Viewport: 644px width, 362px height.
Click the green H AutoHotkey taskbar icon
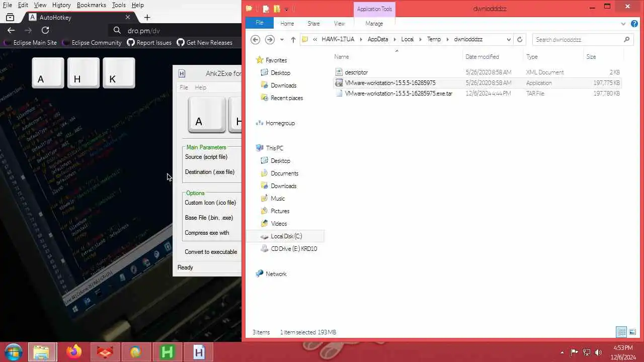coord(167,352)
